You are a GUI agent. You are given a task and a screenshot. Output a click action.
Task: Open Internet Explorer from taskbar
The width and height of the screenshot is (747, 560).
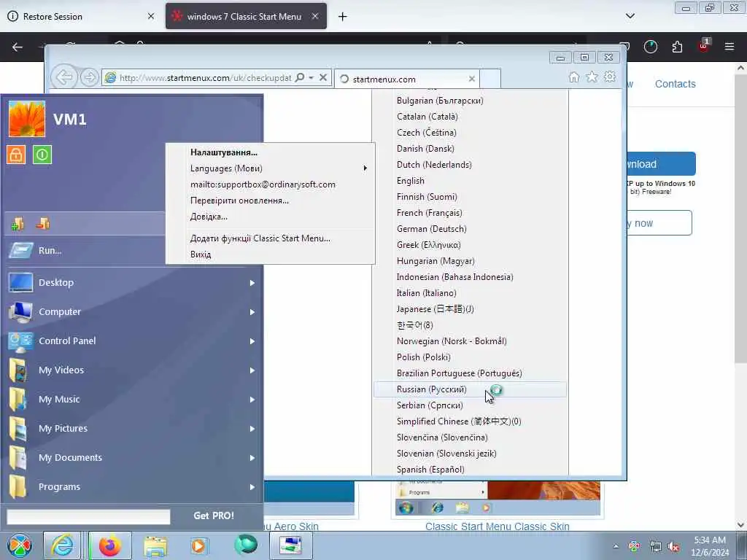pos(63,545)
